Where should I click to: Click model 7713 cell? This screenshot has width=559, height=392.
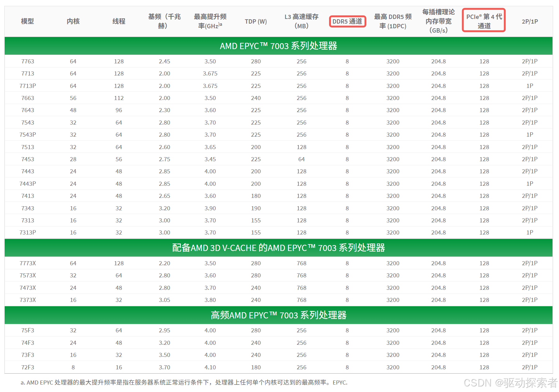coord(27,74)
